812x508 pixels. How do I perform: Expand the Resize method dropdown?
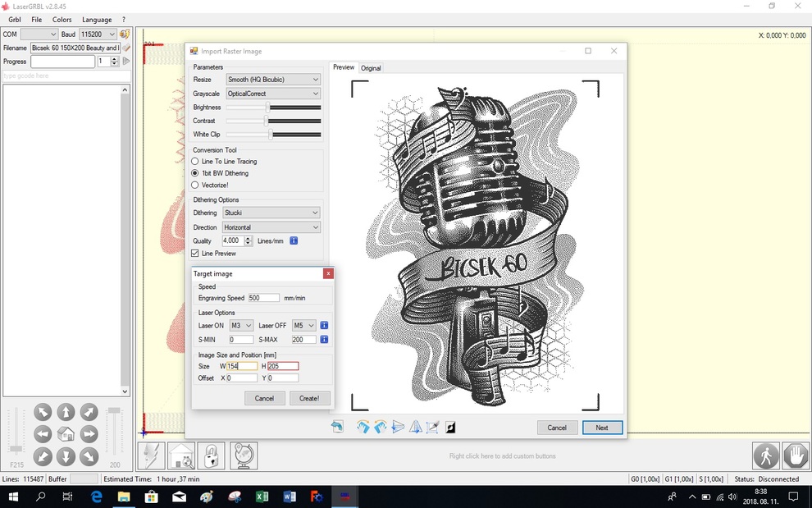point(273,80)
